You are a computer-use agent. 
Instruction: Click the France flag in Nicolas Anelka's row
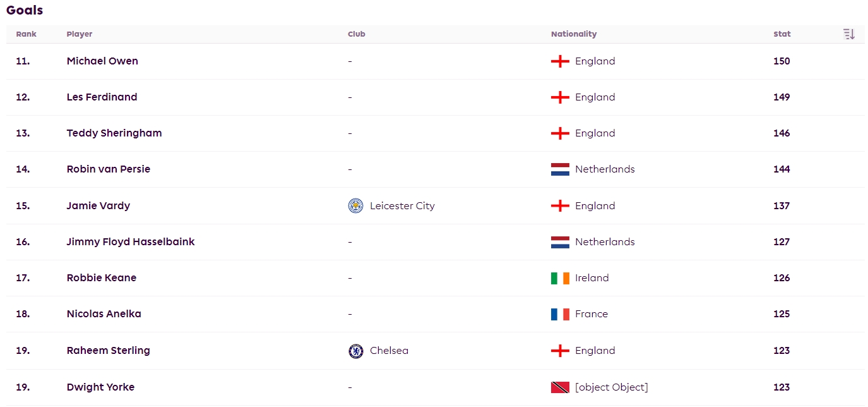[560, 314]
